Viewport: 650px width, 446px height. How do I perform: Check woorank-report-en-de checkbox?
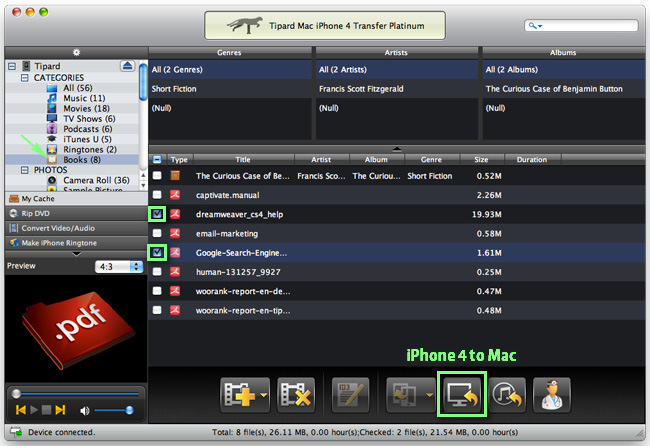click(157, 291)
